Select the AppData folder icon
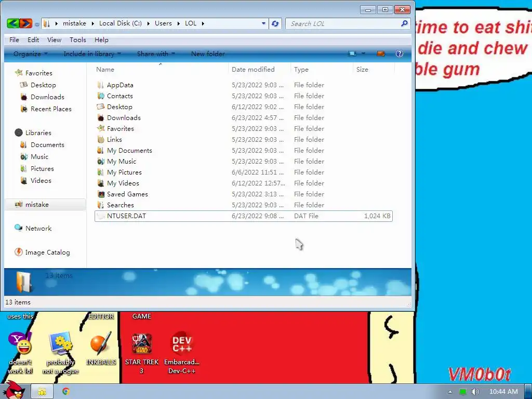This screenshot has height=399, width=532. click(x=100, y=85)
